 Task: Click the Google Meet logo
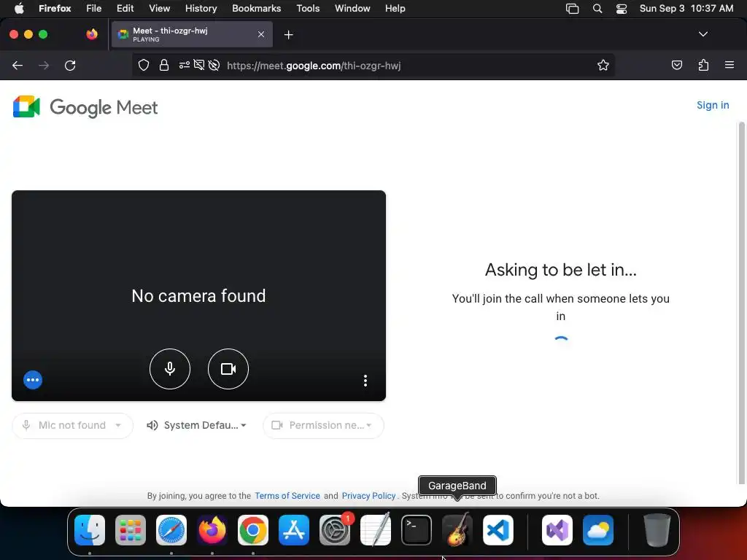click(85, 107)
